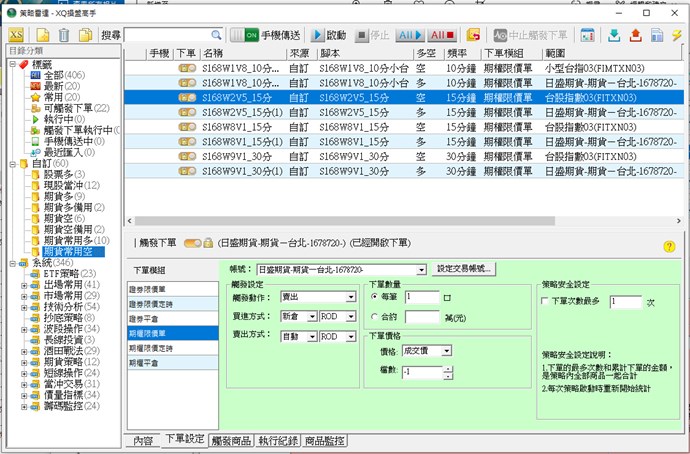Click the yellow help question mark icon
The image size is (690, 454).
669,246
